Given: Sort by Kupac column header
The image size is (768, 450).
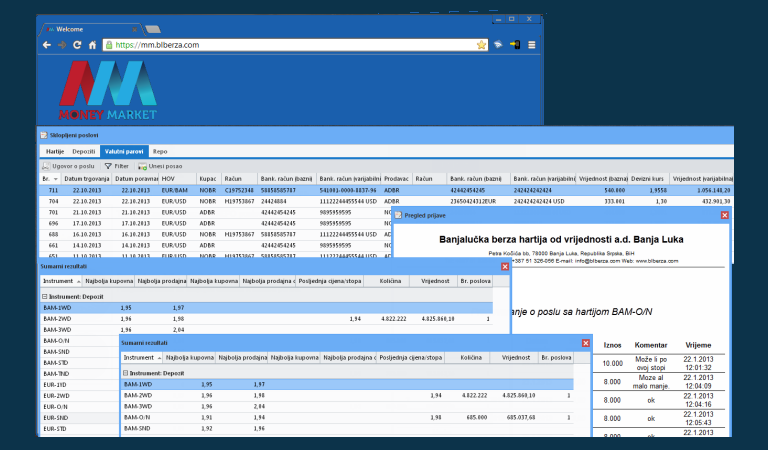Looking at the screenshot, I should (209, 179).
